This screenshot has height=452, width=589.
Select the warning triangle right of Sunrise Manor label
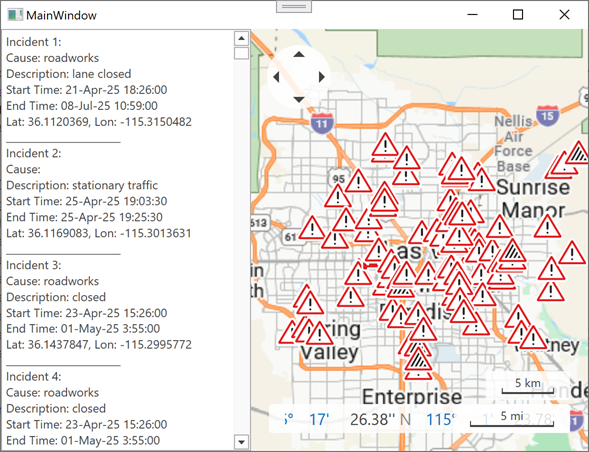547,227
